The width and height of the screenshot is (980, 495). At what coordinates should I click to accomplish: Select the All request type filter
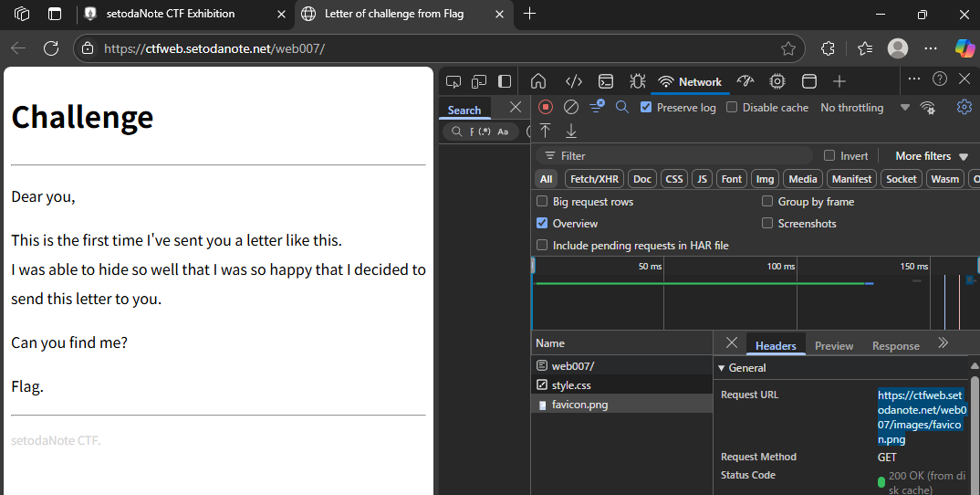pos(547,179)
